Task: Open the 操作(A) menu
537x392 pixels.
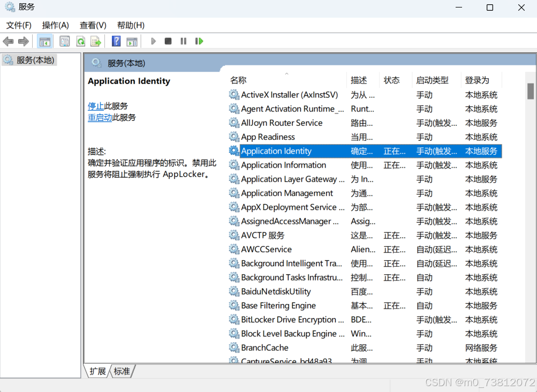Action: (x=56, y=25)
